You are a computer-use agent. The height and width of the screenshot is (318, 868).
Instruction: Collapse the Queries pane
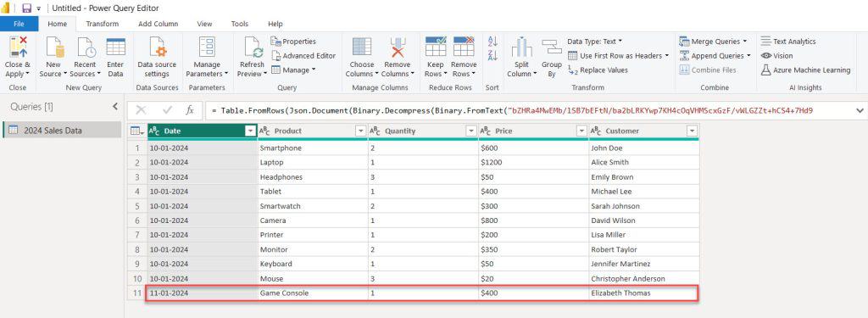pos(115,106)
